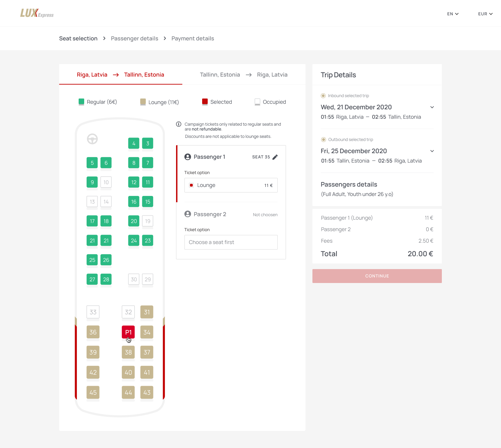Switch to Riga, Latvia → Tallinn, Estonia tab
The height and width of the screenshot is (448, 501).
[x=121, y=74]
